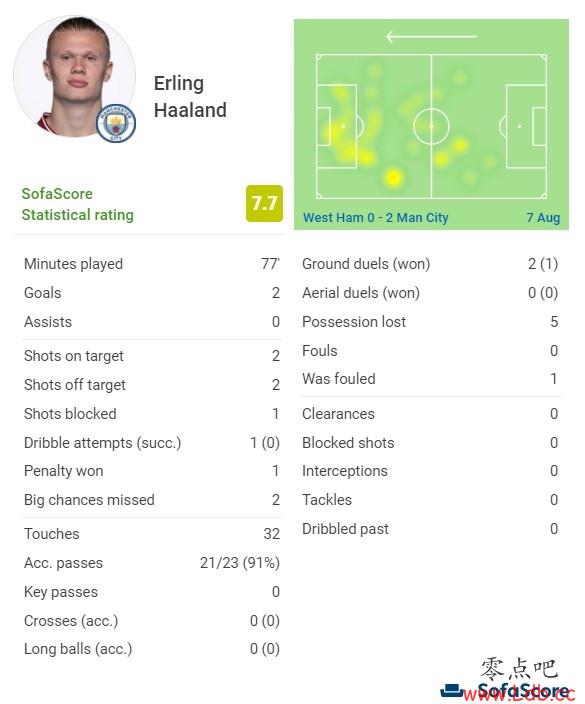Click the Erling Haaland name heading
The height and width of the screenshot is (704, 585).
(x=190, y=97)
